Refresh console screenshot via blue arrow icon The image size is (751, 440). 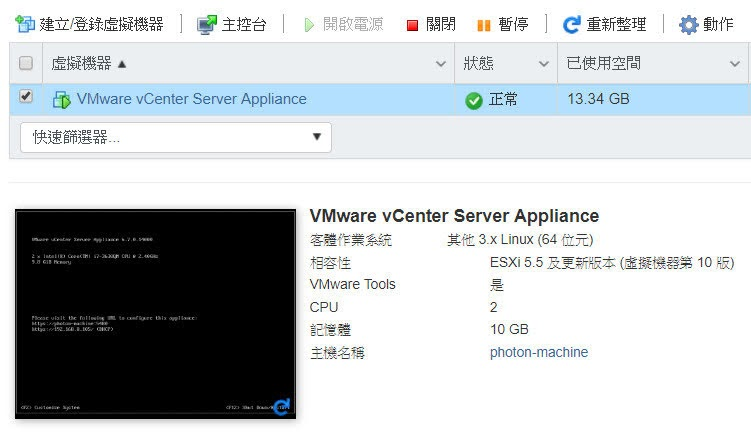tap(282, 406)
